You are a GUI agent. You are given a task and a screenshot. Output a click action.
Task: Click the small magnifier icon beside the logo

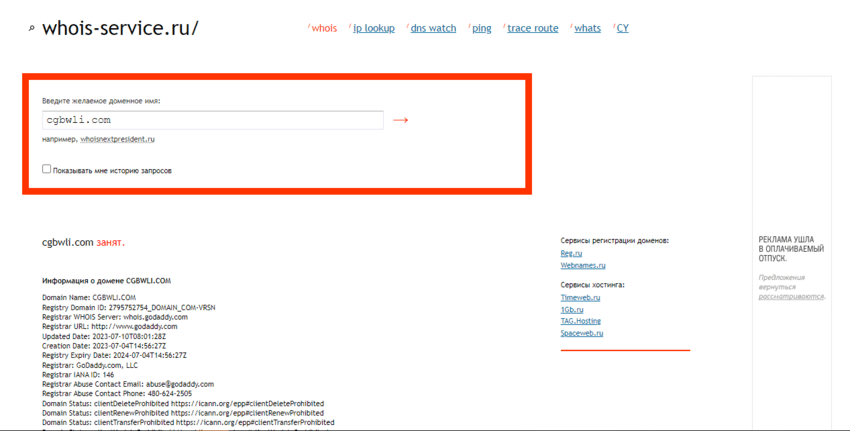pos(32,29)
